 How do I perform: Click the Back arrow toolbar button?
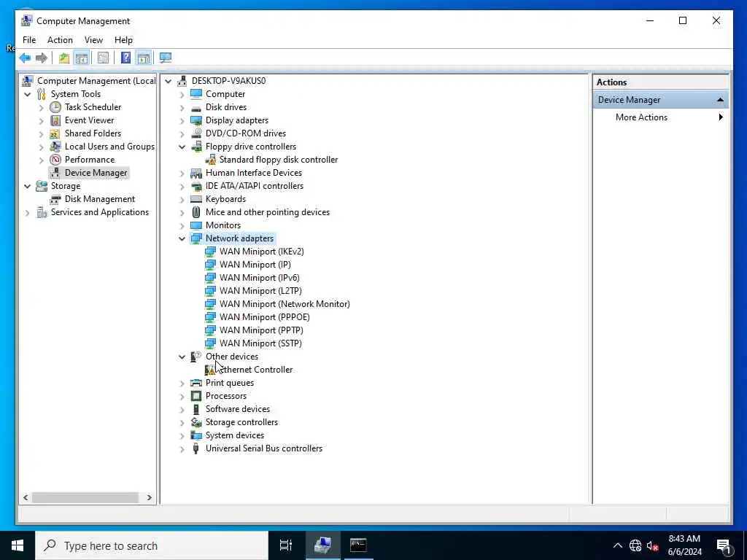click(x=25, y=58)
